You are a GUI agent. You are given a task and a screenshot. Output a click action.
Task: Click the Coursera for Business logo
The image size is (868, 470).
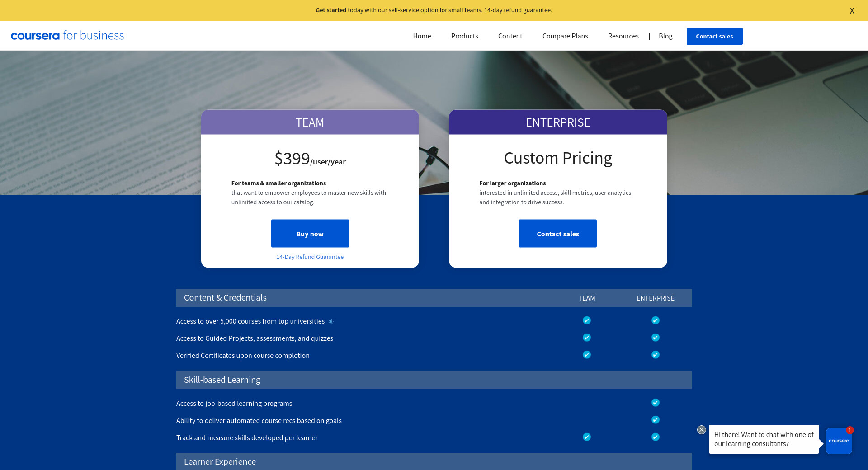67,36
